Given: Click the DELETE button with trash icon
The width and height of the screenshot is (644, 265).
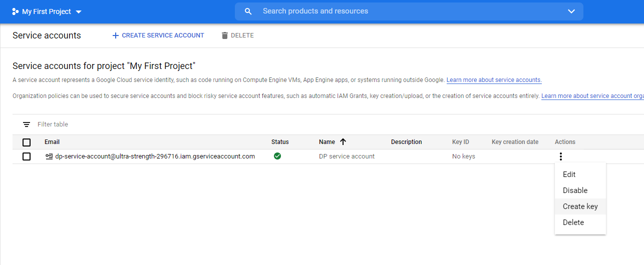Looking at the screenshot, I should [237, 35].
